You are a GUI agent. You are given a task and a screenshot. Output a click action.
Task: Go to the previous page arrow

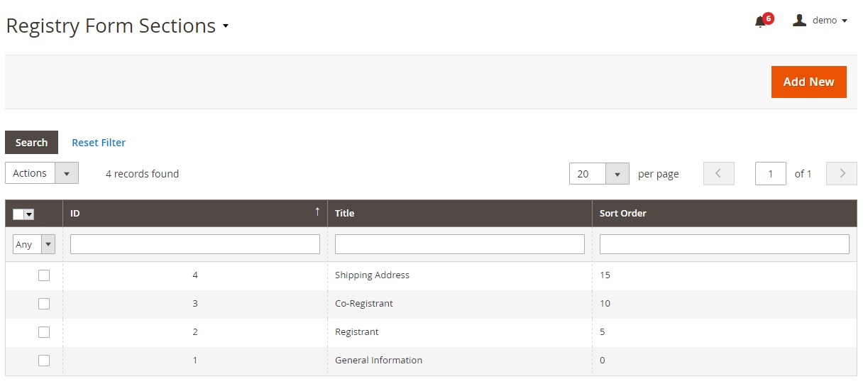pos(718,174)
